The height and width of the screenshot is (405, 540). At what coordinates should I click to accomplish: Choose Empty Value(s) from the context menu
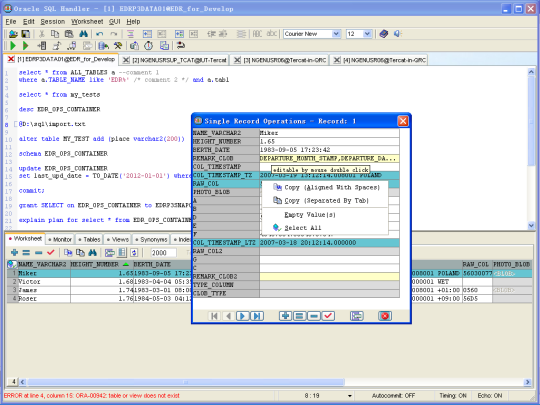[325, 215]
